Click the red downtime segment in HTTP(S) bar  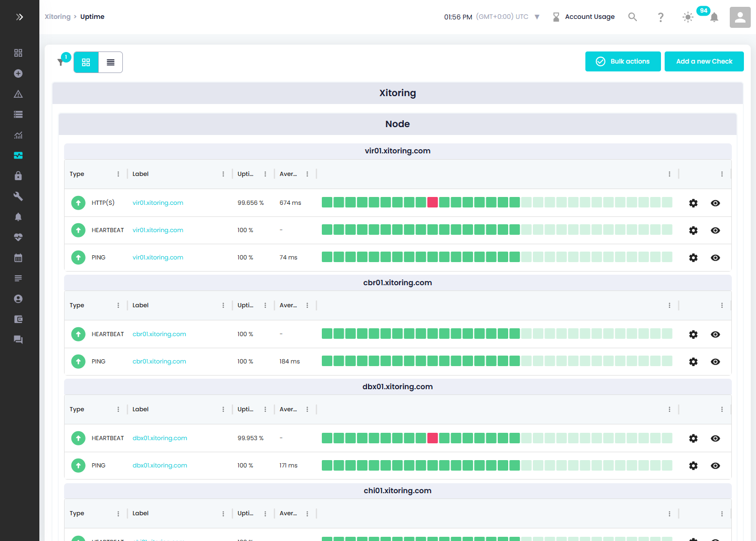click(x=433, y=202)
